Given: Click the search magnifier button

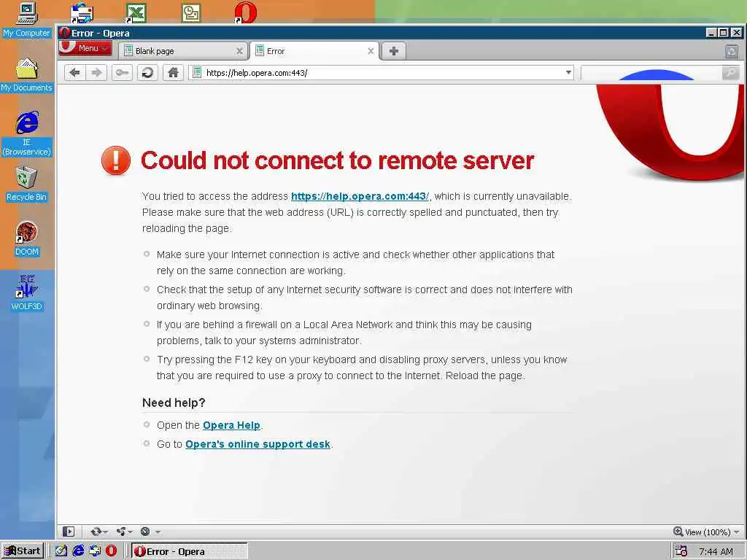Looking at the screenshot, I should [x=730, y=73].
